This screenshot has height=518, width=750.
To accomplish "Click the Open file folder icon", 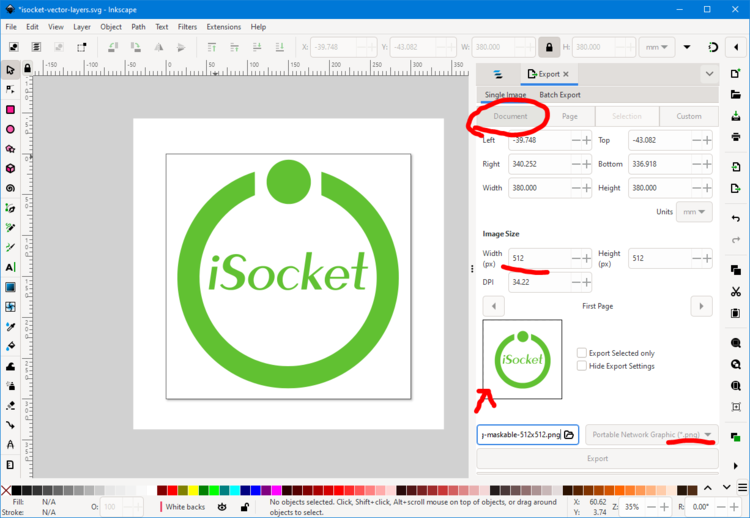I will [x=736, y=94].
